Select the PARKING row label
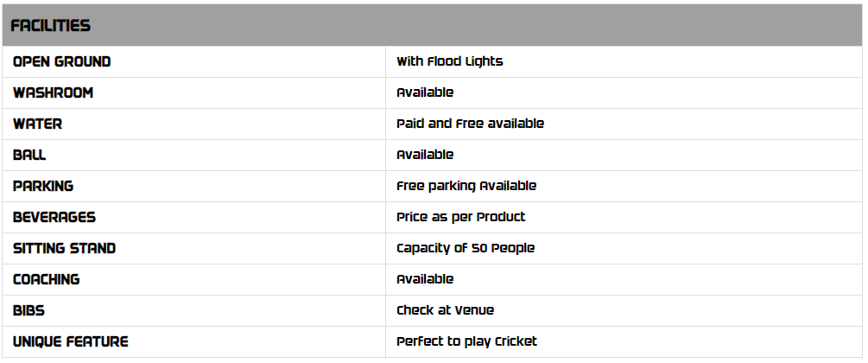The width and height of the screenshot is (868, 363). tap(43, 187)
